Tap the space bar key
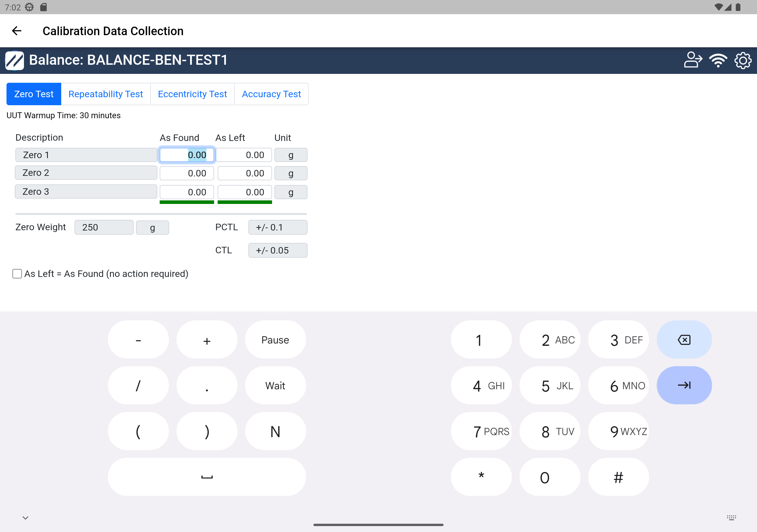 point(207,477)
